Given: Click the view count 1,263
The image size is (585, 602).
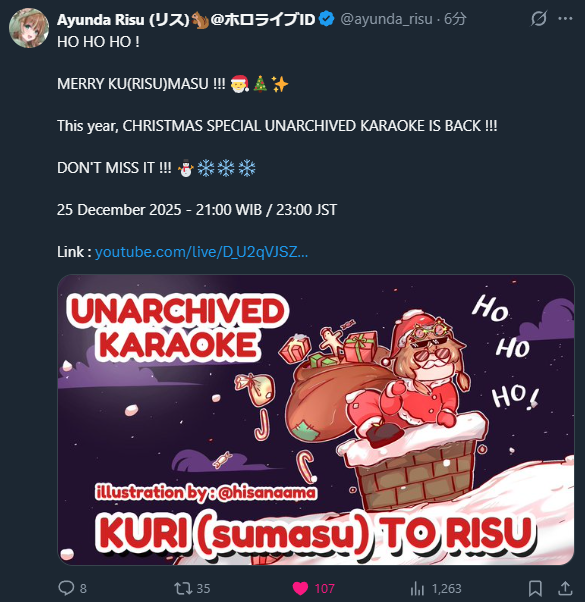Looking at the screenshot, I should tap(446, 589).
